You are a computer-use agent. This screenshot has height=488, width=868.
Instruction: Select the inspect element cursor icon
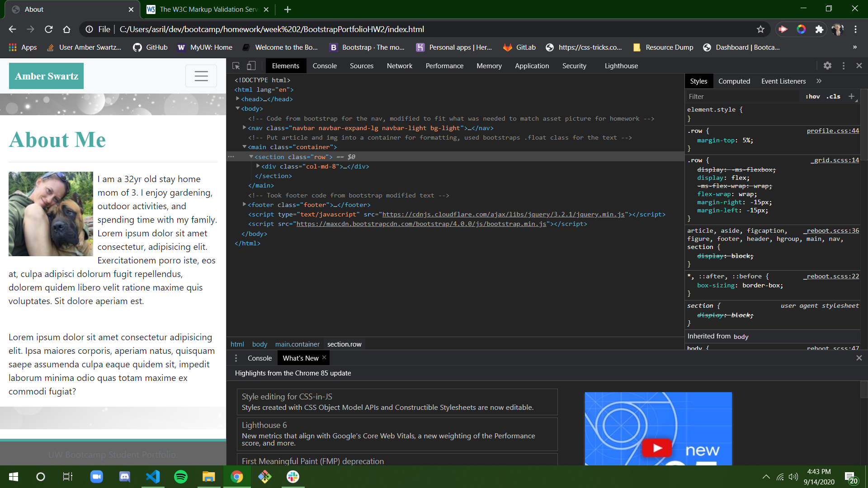coord(236,66)
